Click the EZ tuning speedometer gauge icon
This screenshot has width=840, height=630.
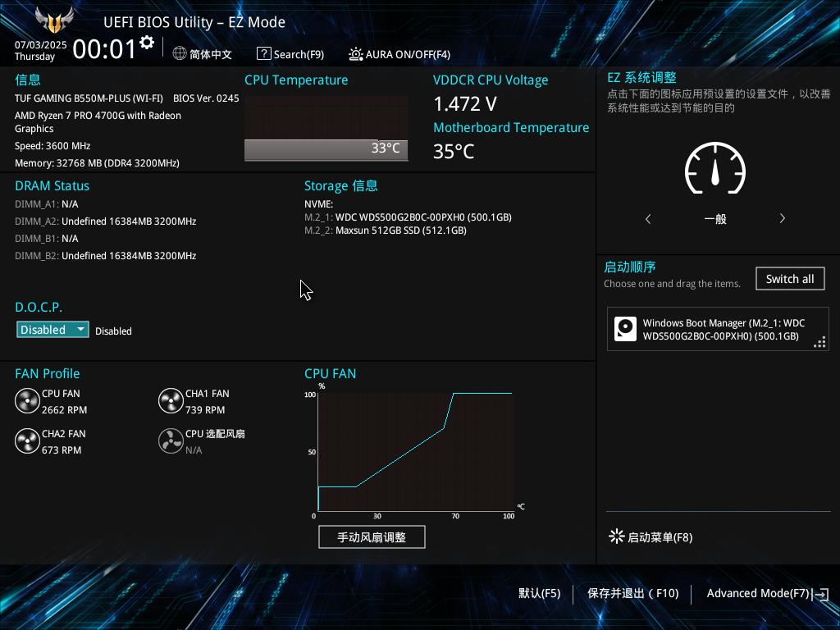click(715, 168)
